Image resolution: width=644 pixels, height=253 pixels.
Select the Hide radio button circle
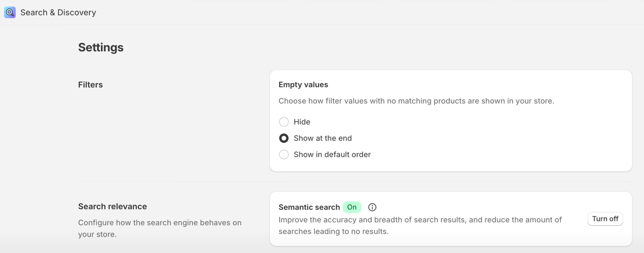pyautogui.click(x=284, y=122)
